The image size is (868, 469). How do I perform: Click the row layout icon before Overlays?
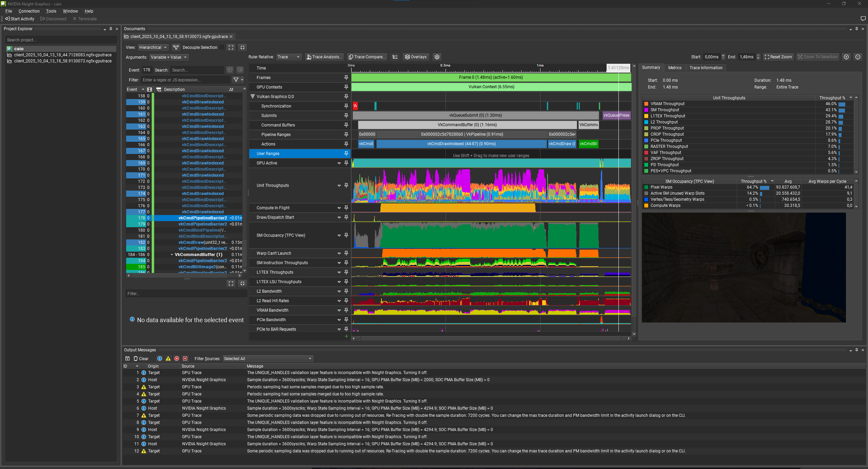(395, 57)
